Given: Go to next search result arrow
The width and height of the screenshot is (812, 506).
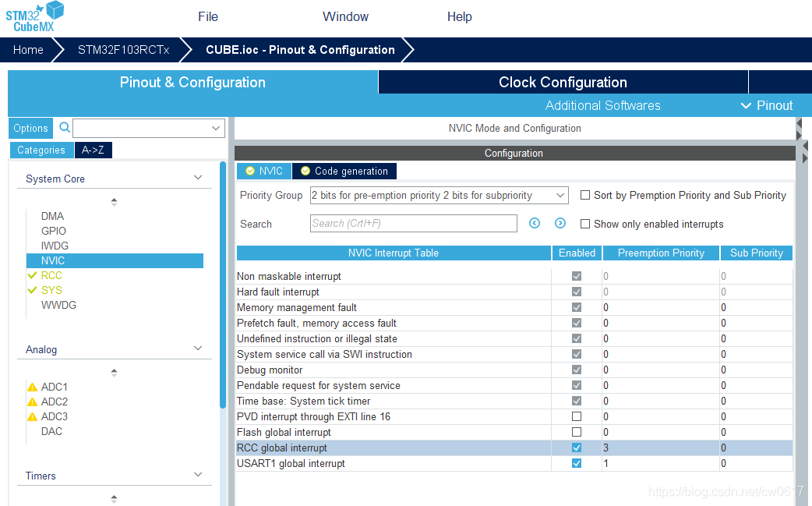Looking at the screenshot, I should tap(560, 223).
